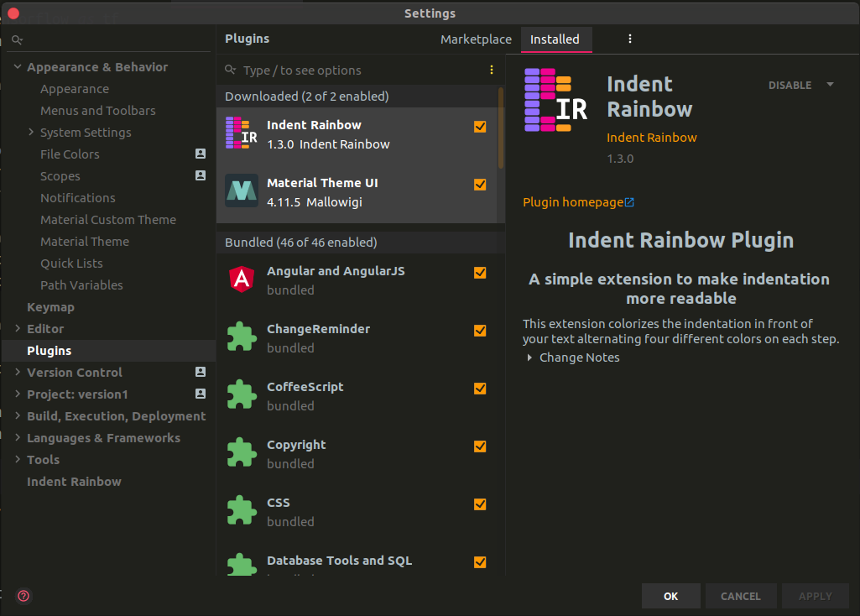Disable the Material Theme UI checkbox
Viewport: 860px width, 616px height.
(480, 185)
